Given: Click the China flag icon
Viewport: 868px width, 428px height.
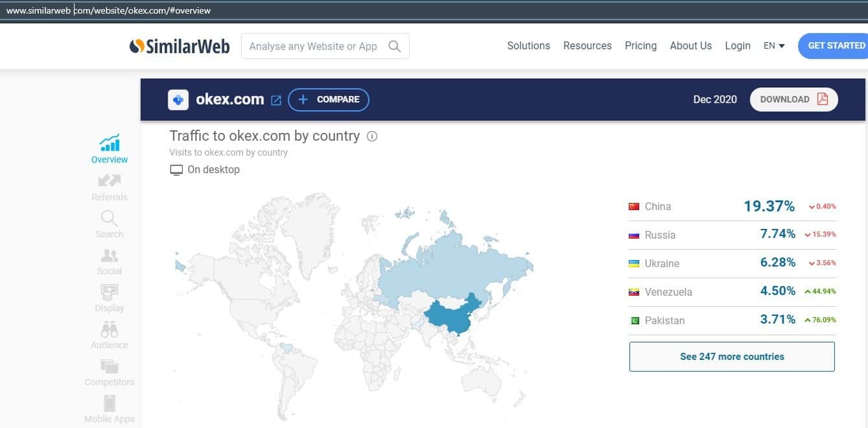Looking at the screenshot, I should click(634, 206).
